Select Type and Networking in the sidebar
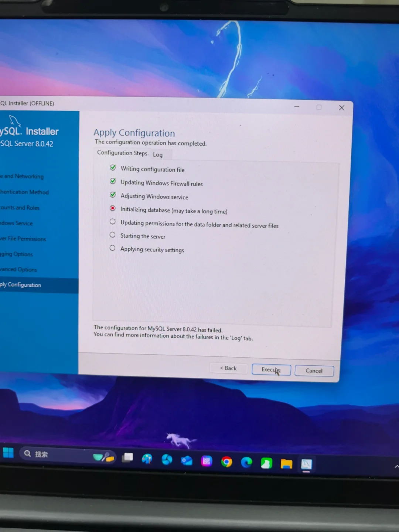Image resolution: width=399 pixels, height=532 pixels. pyautogui.click(x=22, y=177)
